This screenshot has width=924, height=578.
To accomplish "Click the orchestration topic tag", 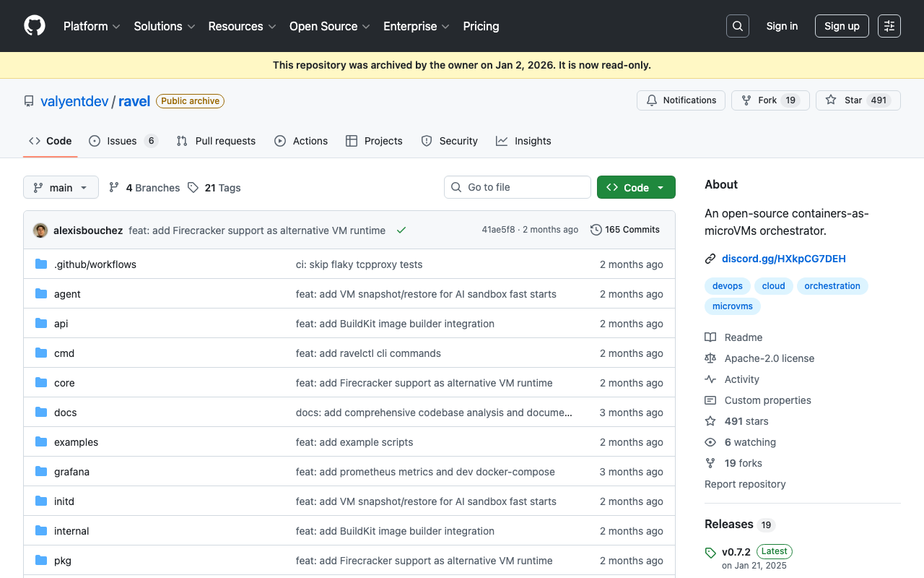I will [x=832, y=286].
